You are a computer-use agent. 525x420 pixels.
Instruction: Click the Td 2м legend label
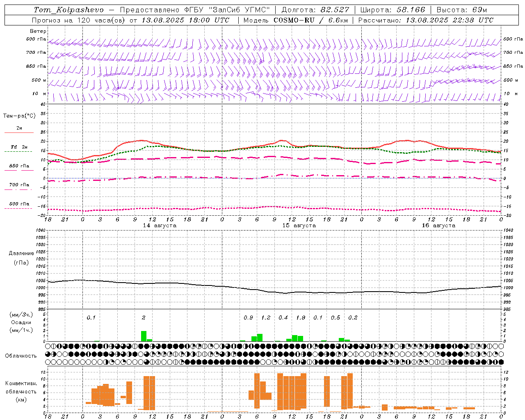pos(19,147)
